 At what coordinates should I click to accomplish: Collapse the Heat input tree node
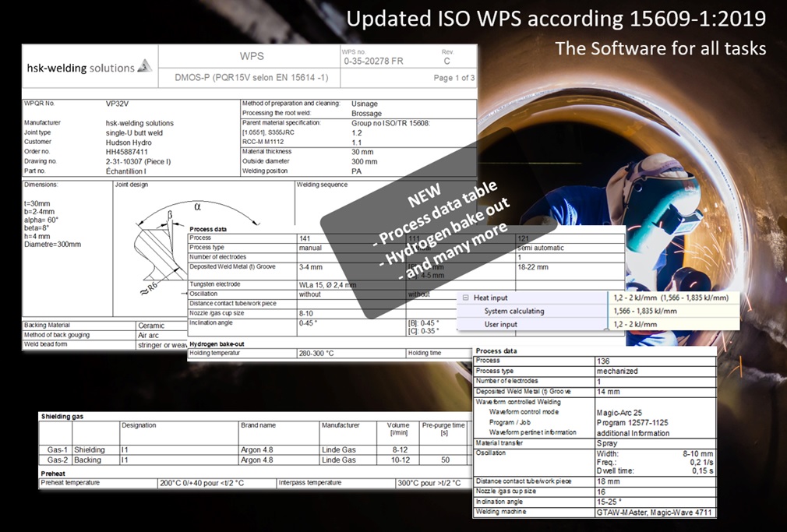[464, 298]
